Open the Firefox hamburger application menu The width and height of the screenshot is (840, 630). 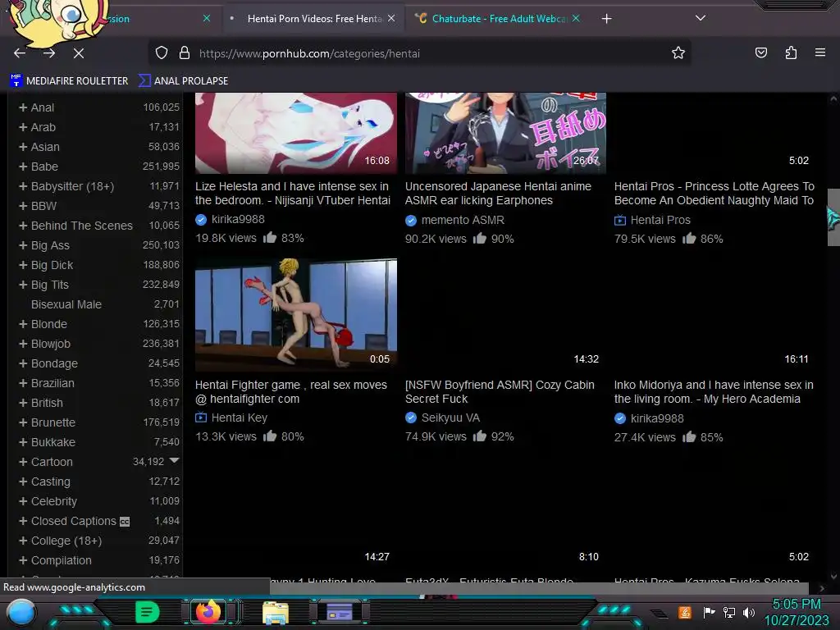[x=819, y=52]
